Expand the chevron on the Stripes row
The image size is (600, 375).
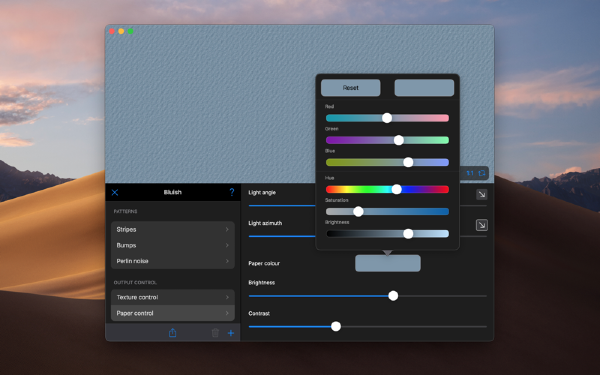[x=227, y=229]
